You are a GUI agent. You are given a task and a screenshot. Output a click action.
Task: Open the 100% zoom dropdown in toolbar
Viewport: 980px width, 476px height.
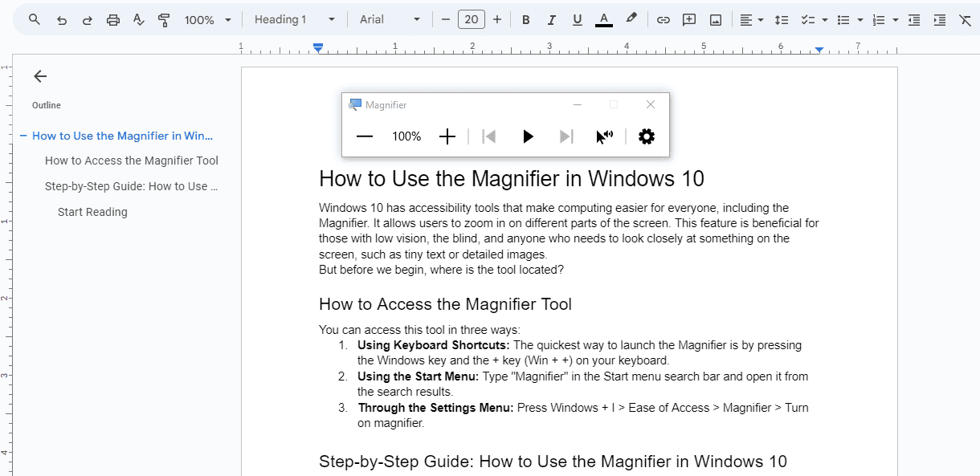[207, 20]
